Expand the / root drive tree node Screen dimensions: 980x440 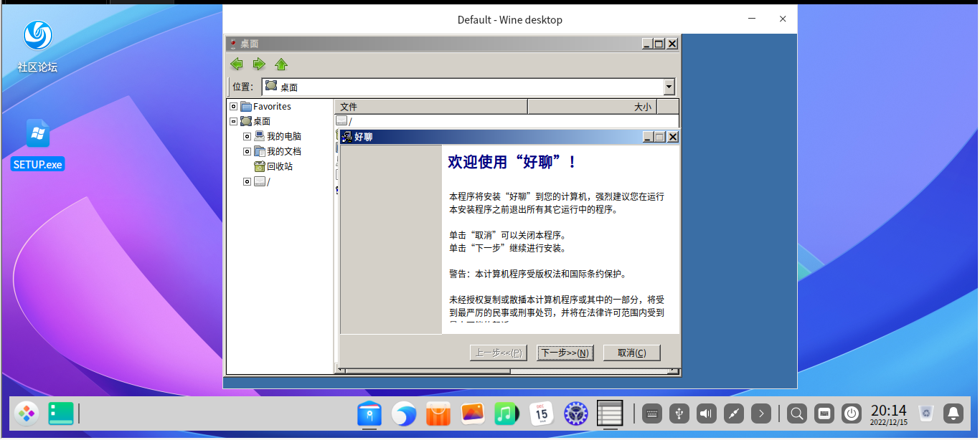(x=247, y=181)
